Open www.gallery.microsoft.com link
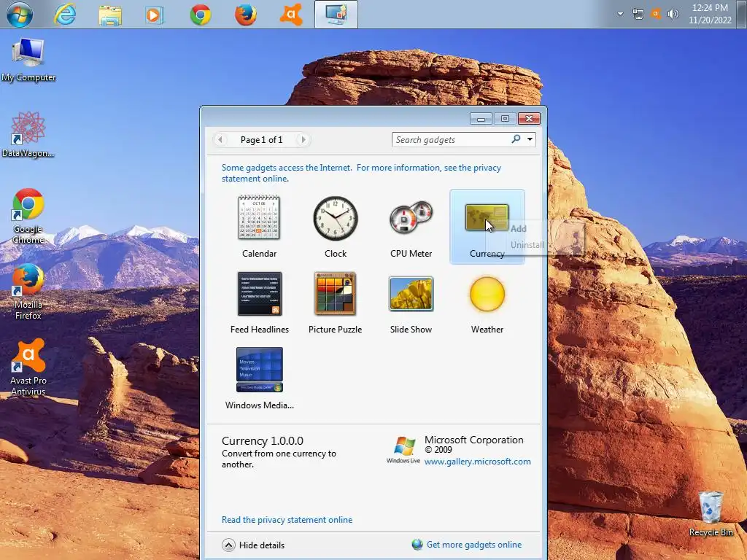The height and width of the screenshot is (560, 747). [477, 462]
